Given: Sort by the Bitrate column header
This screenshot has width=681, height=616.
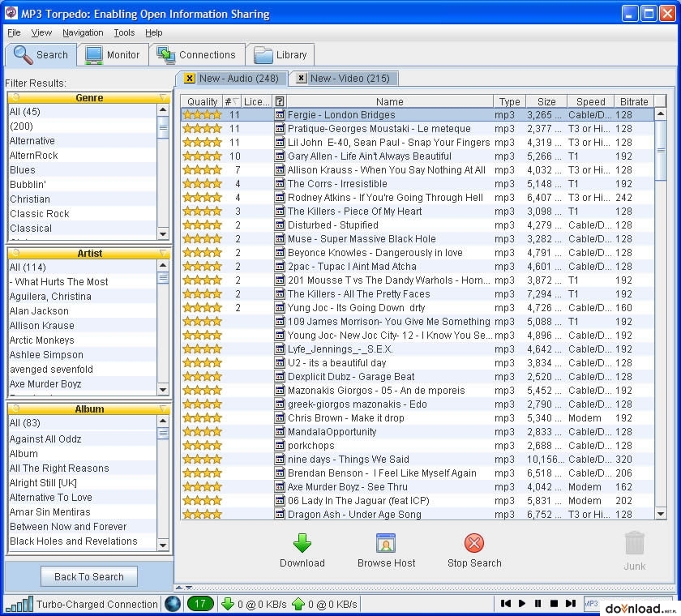Looking at the screenshot, I should pyautogui.click(x=634, y=101).
